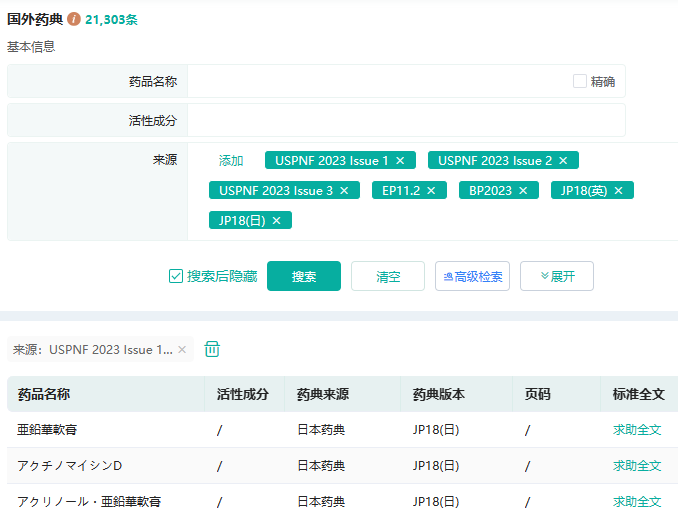Viewport: 678px width, 516px height.
Task: Focus the 活性成分 input field
Action: 405,120
